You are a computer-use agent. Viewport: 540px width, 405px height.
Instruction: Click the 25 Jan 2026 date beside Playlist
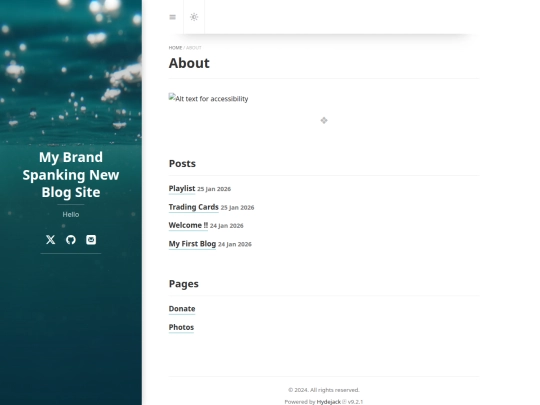[x=214, y=189]
